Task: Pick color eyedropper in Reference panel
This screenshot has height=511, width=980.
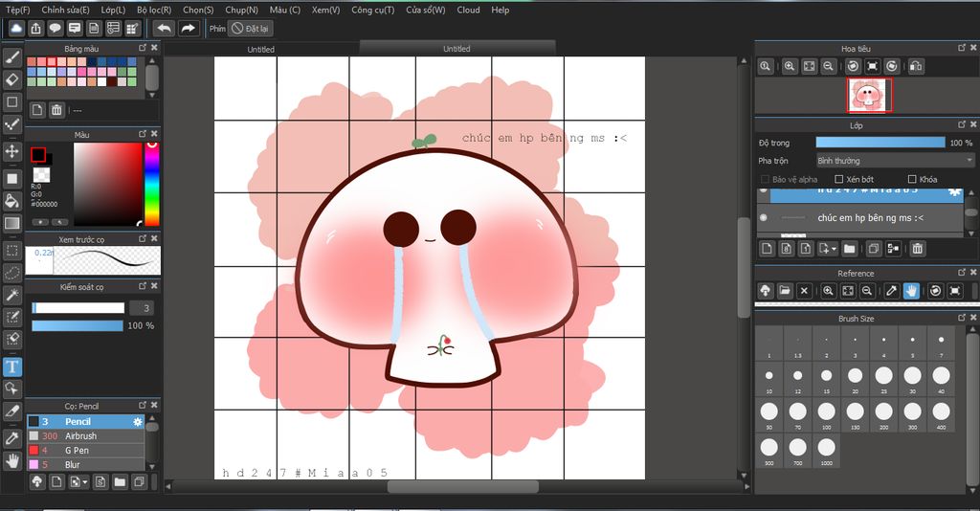Action: 892,291
